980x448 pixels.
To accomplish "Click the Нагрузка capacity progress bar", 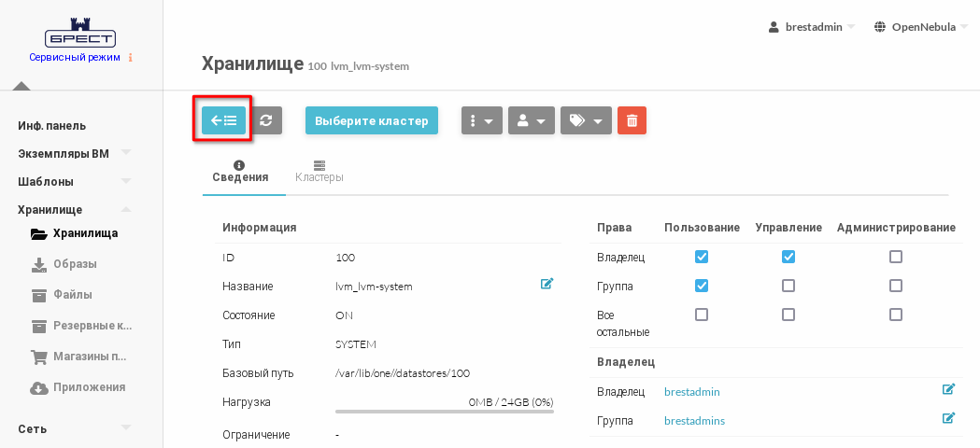I will click(444, 411).
